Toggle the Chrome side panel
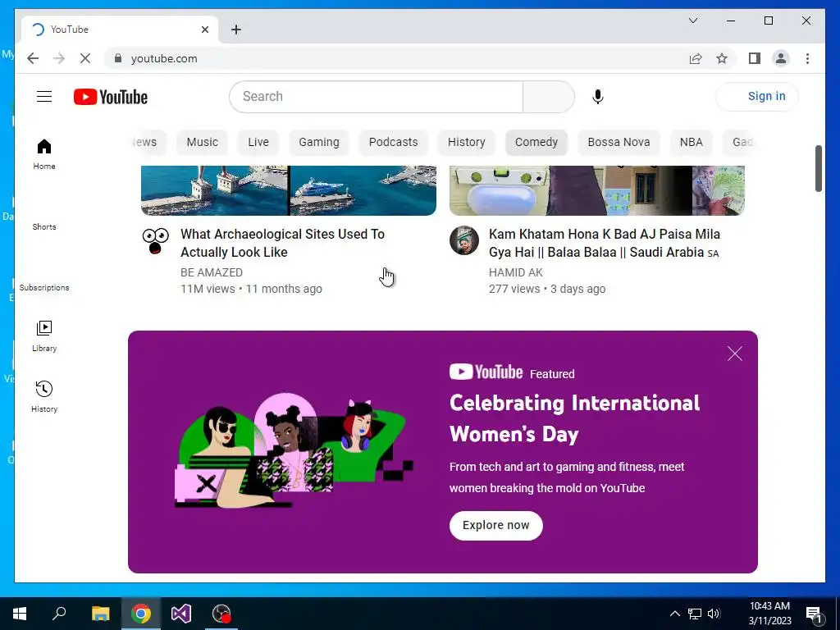840x630 pixels. [x=755, y=58]
